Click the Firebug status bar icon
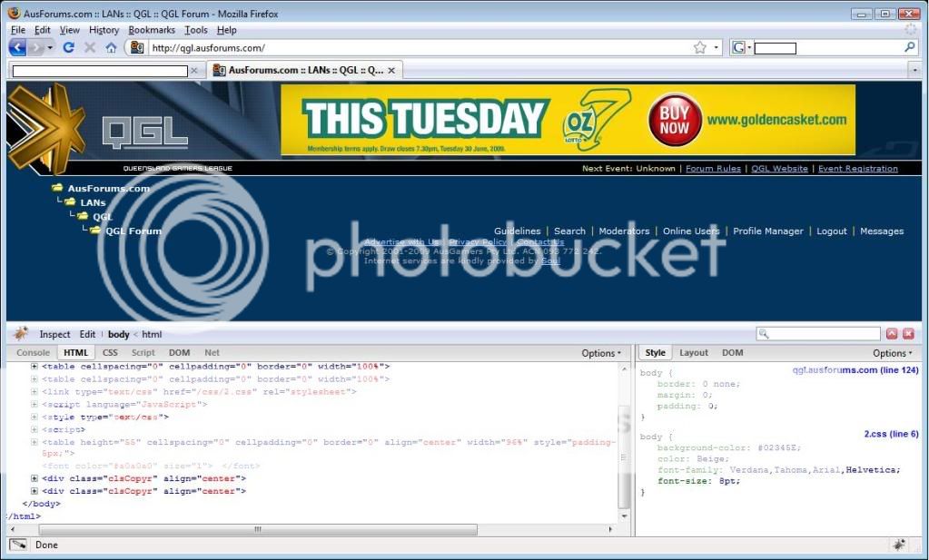Screen dimensions: 929x560 click(898, 545)
